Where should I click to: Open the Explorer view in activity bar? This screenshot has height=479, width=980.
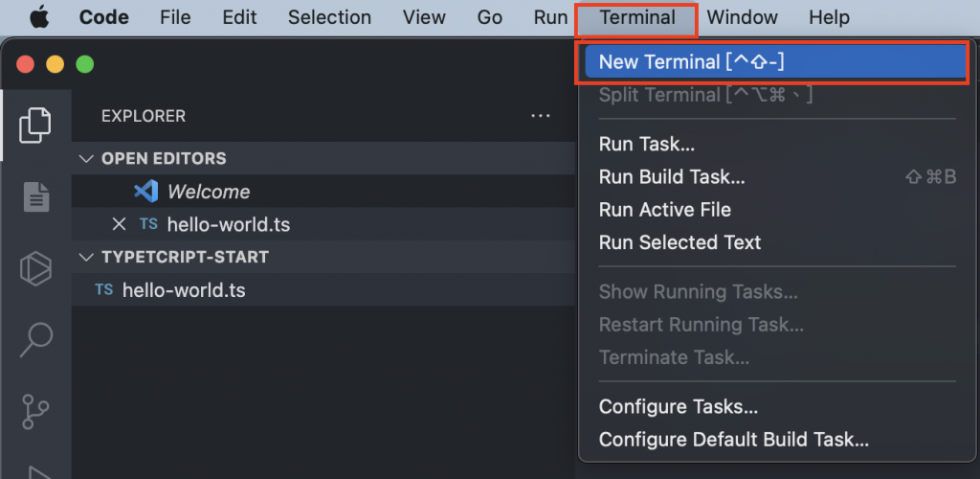34,124
